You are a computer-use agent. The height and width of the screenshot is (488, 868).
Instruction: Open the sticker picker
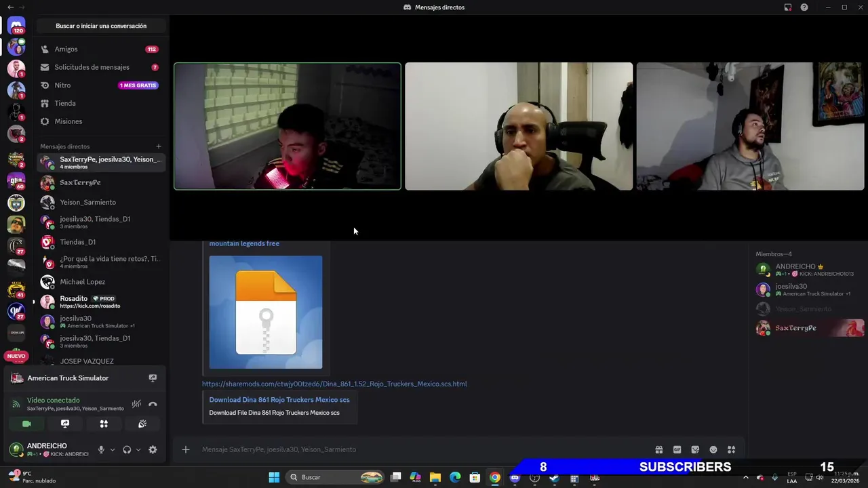point(695,449)
